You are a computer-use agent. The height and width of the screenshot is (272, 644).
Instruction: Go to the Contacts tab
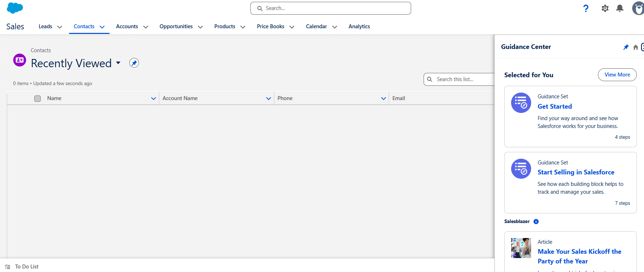(x=84, y=26)
